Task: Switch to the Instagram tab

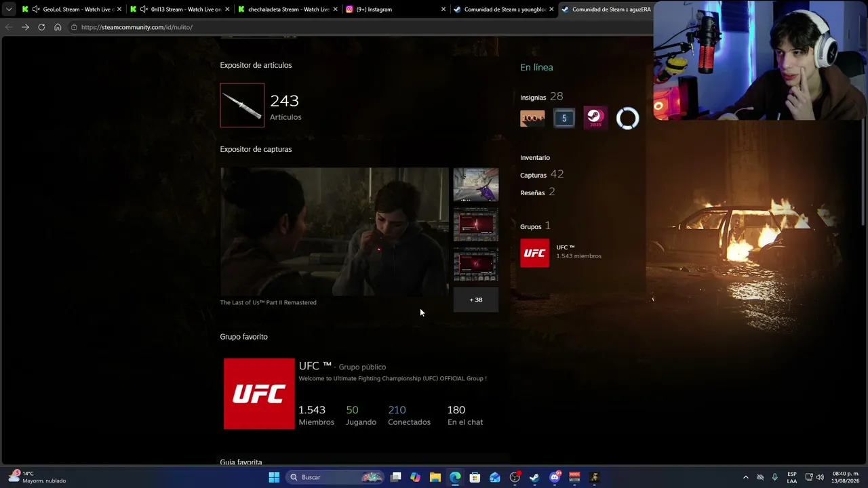Action: 395,9
